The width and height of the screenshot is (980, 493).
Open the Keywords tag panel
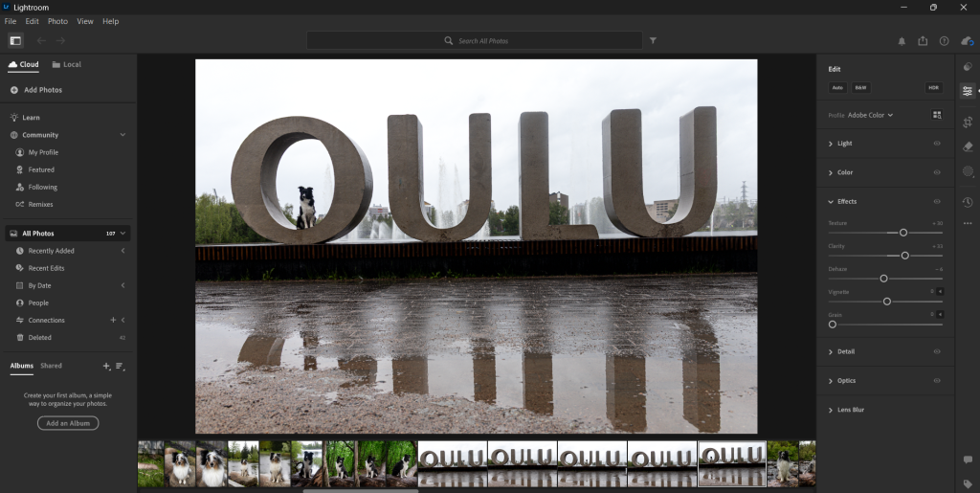(968, 483)
